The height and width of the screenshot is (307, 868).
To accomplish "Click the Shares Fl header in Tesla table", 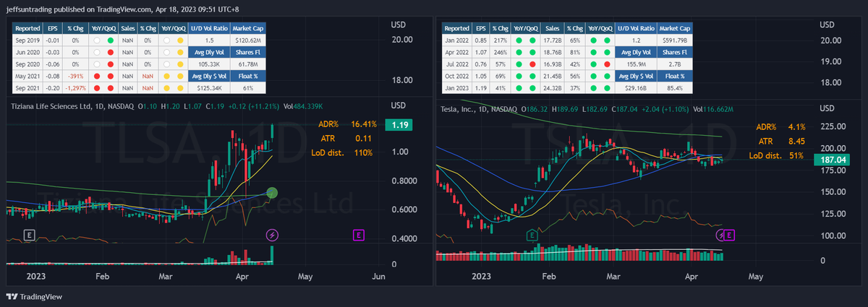I will pos(676,51).
